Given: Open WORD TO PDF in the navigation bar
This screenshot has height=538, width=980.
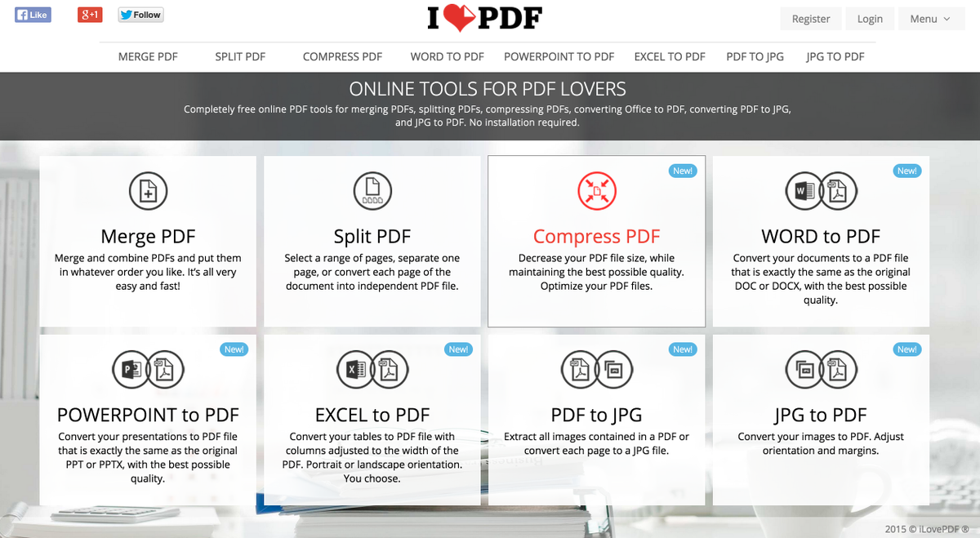Looking at the screenshot, I should pyautogui.click(x=448, y=56).
